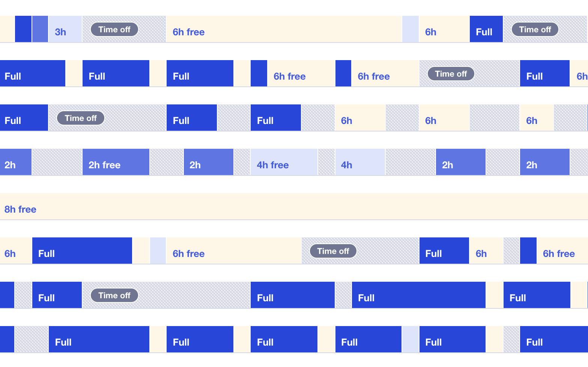
Task: Open the full-width 8h free row
Action: [x=293, y=209]
